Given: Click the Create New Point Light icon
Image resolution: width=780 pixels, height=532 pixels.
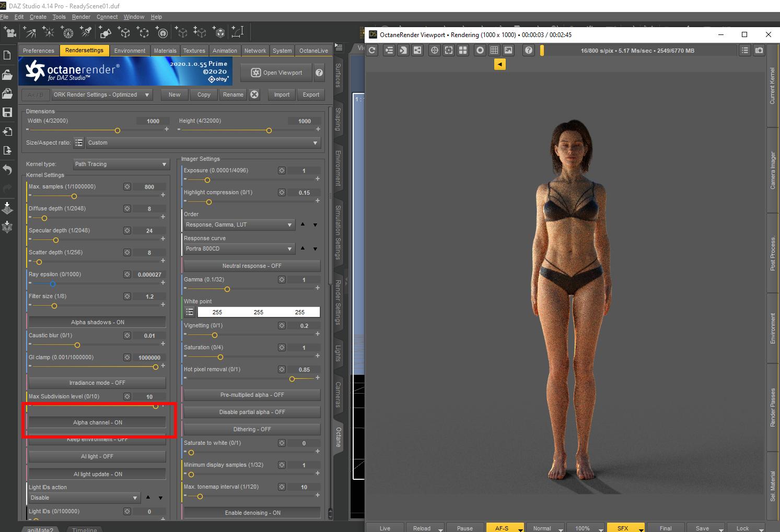Looking at the screenshot, I should point(49,32).
